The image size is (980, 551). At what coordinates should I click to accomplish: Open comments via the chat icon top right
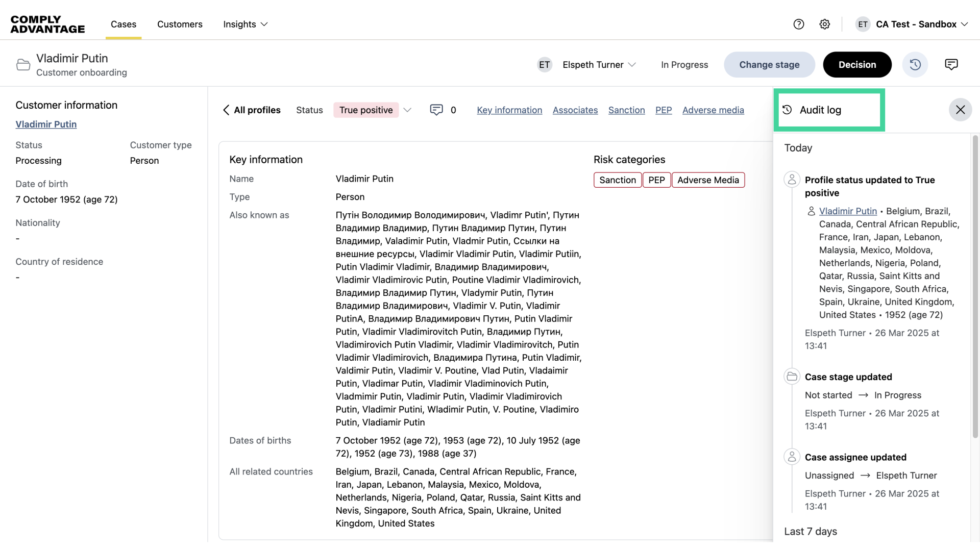point(951,64)
